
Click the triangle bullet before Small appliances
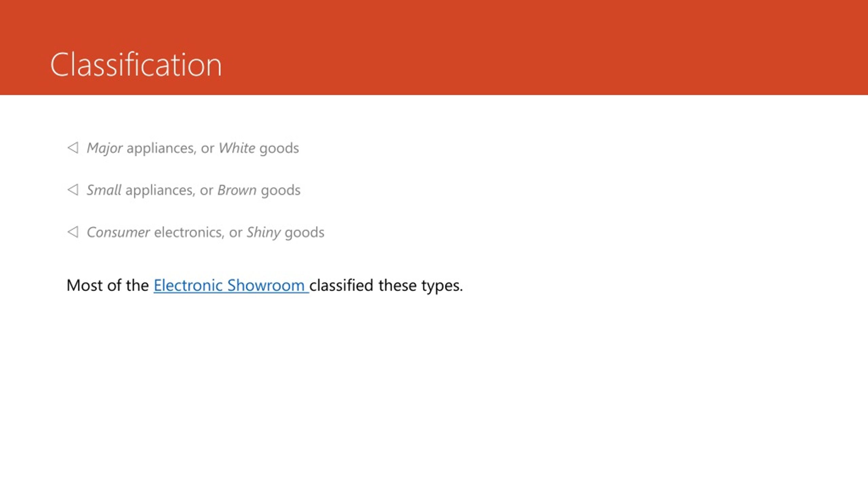(x=73, y=190)
